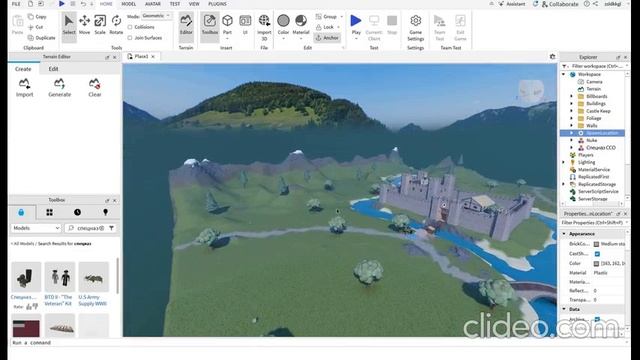Switch to the MODEL ribbon tab
This screenshot has width=640, height=360.
129,4
